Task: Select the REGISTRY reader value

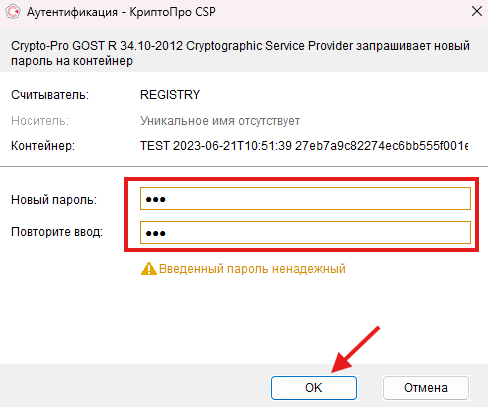Action: click(170, 95)
